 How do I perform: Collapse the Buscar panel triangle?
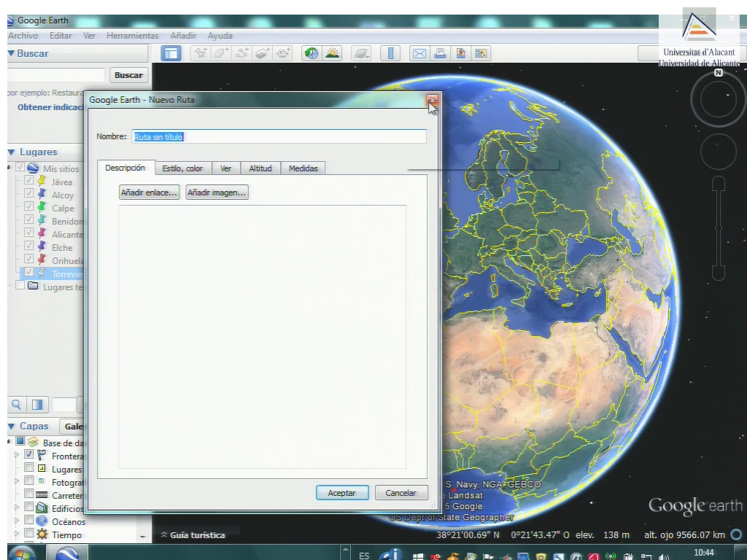tap(11, 53)
